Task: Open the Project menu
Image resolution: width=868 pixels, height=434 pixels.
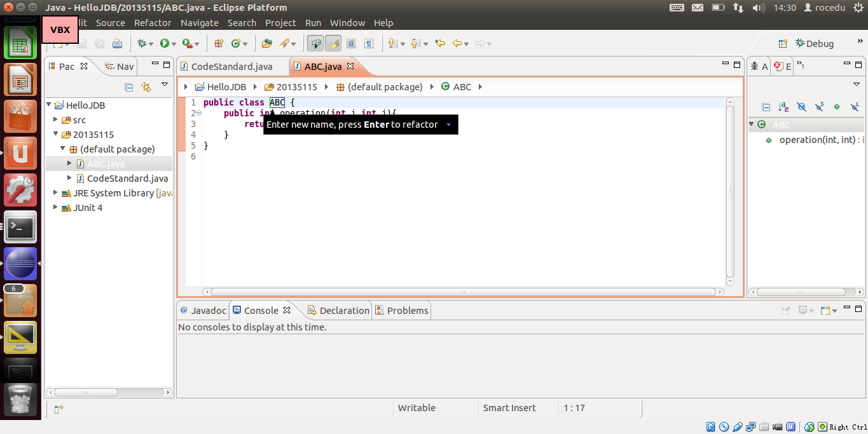Action: 280,23
